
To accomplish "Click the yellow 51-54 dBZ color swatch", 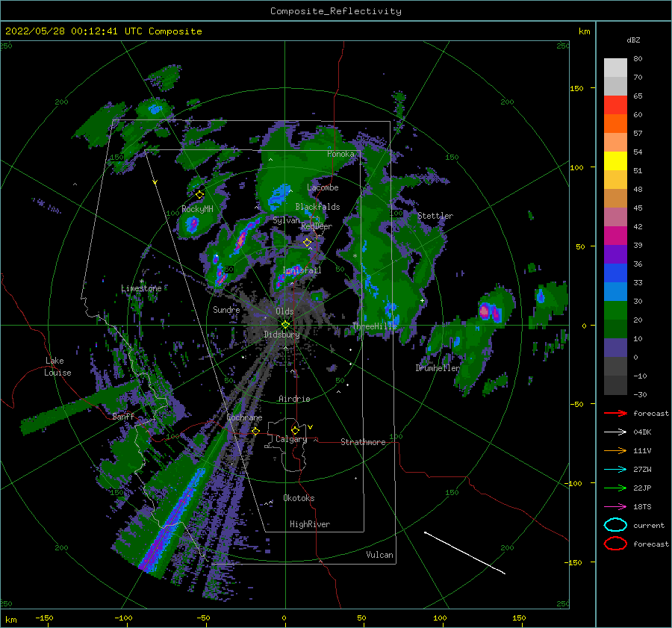I will pos(615,161).
